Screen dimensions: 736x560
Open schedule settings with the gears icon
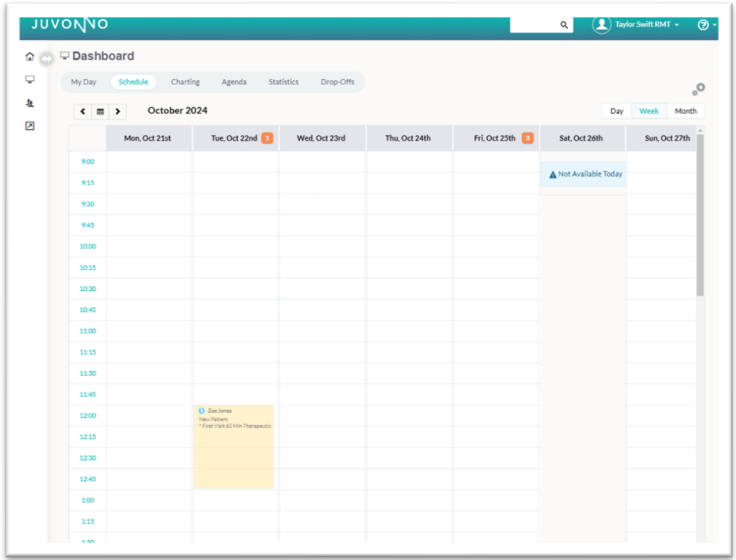coord(698,89)
